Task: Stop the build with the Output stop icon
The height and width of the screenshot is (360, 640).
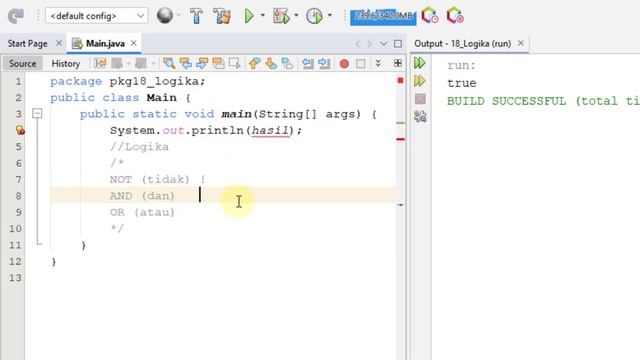Action: point(420,99)
